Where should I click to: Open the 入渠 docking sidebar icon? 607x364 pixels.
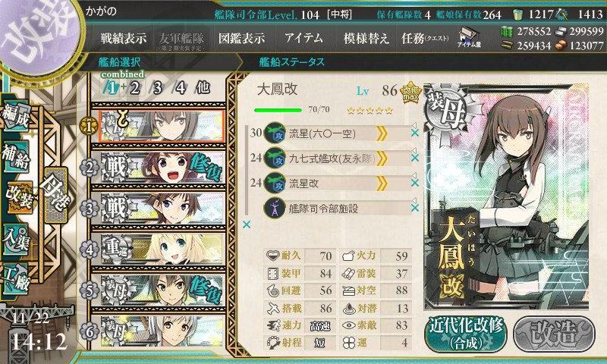click(x=16, y=240)
